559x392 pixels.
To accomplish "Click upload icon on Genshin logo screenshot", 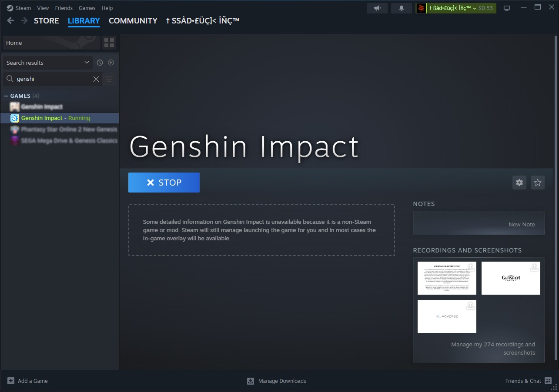I will tap(534, 267).
